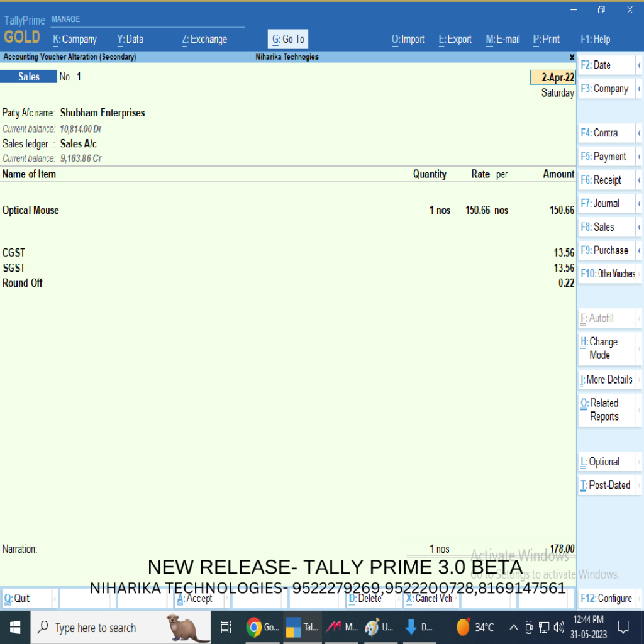The height and width of the screenshot is (644, 644).
Task: Open F1: Help
Action: (595, 40)
